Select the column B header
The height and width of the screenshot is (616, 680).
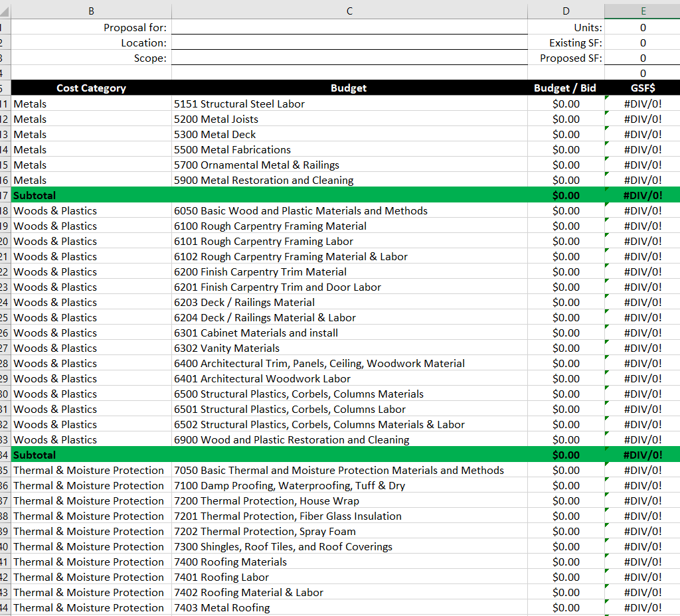[x=91, y=9]
